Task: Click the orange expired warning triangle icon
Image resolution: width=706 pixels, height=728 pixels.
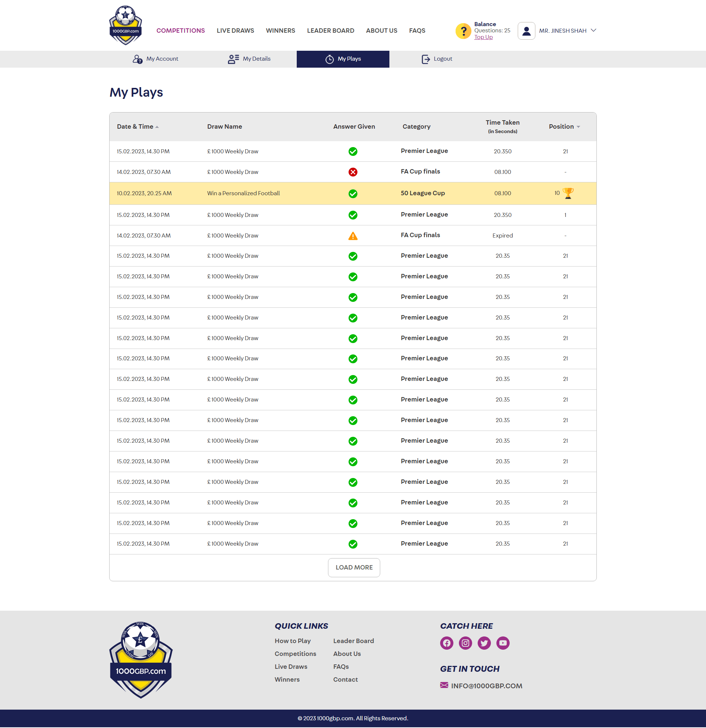Action: (353, 236)
